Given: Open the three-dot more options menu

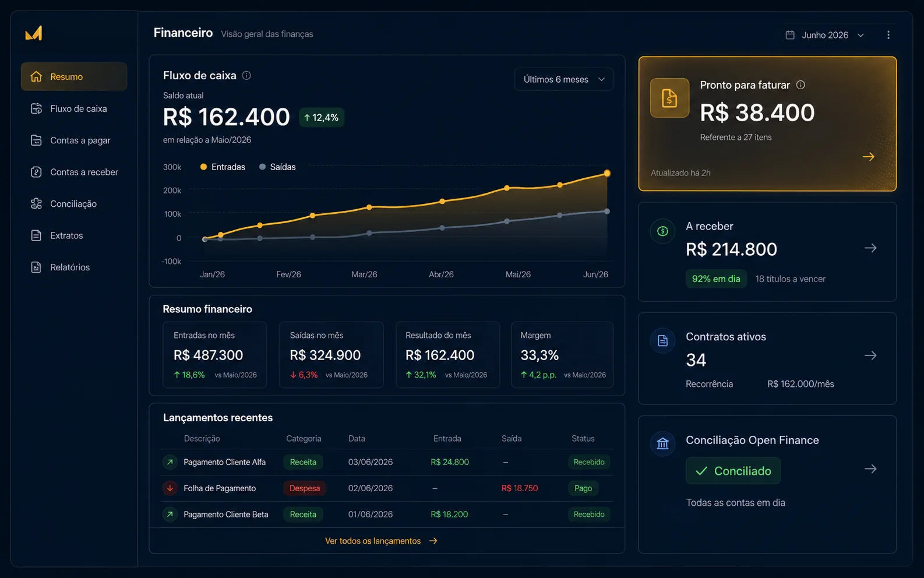Looking at the screenshot, I should pos(888,35).
